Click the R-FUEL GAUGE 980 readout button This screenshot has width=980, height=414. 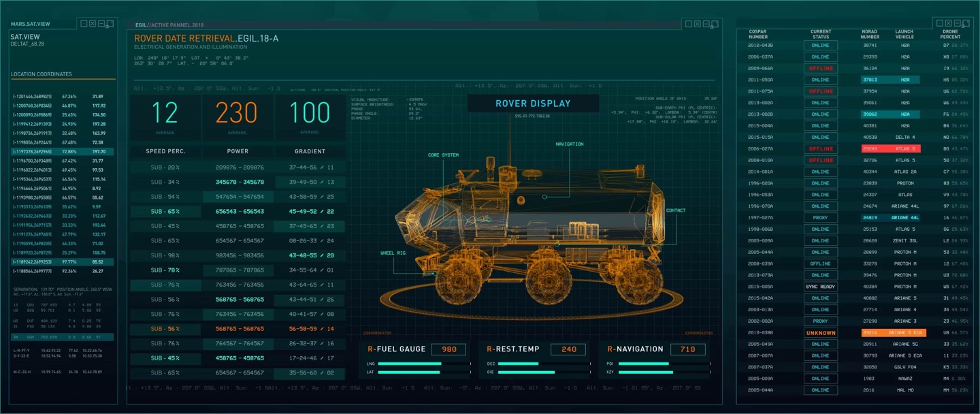[449, 349]
